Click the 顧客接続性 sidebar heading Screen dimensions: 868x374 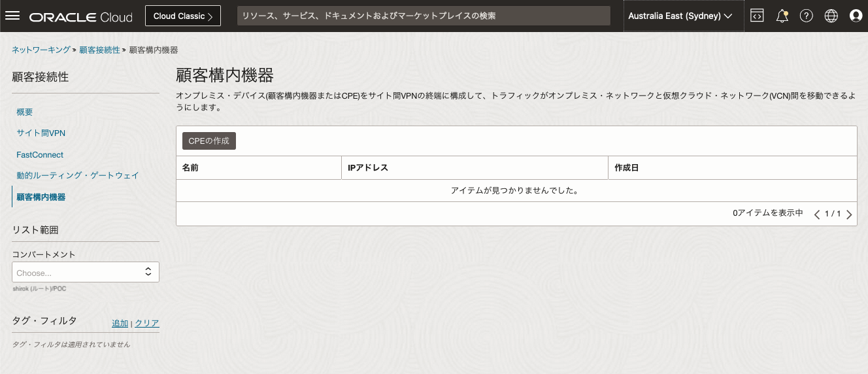point(41,77)
